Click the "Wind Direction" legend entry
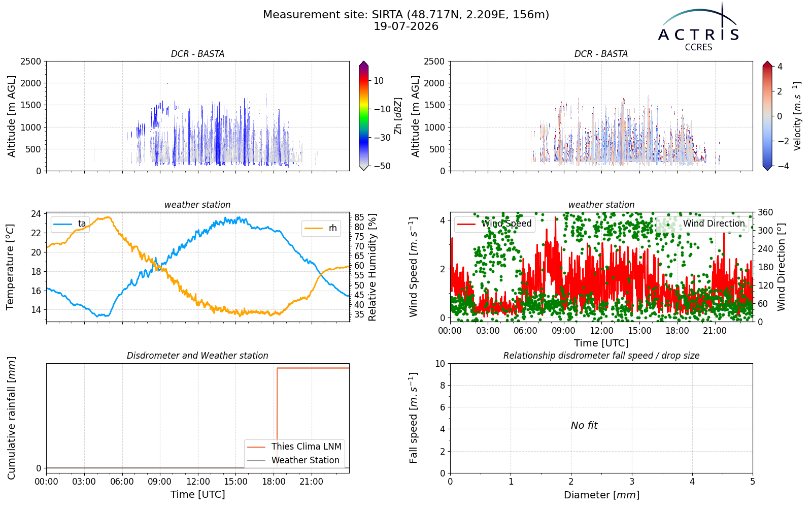Viewport: 812px width, 508px height. point(703,224)
